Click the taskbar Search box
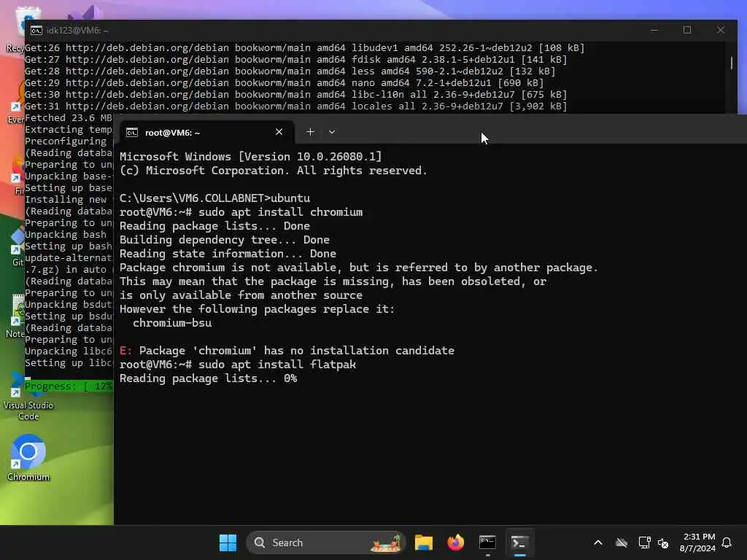This screenshot has height=560, width=747. [x=326, y=542]
